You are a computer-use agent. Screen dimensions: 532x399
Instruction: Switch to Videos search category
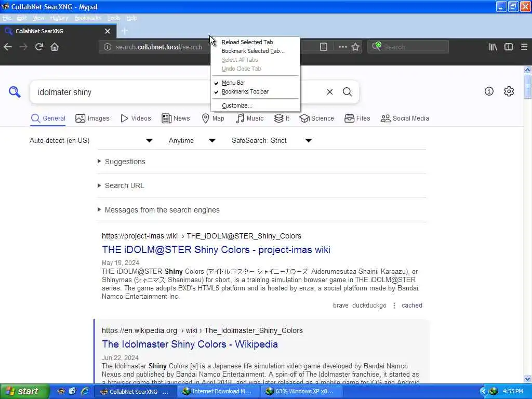click(136, 118)
